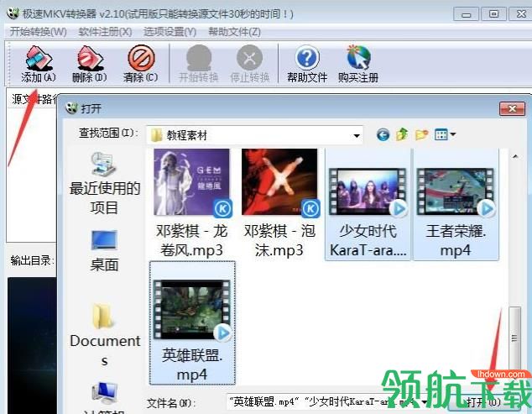Image resolution: width=532 pixels, height=414 pixels.
Task: Open Software registration (软件注册) menu
Action: (105, 32)
